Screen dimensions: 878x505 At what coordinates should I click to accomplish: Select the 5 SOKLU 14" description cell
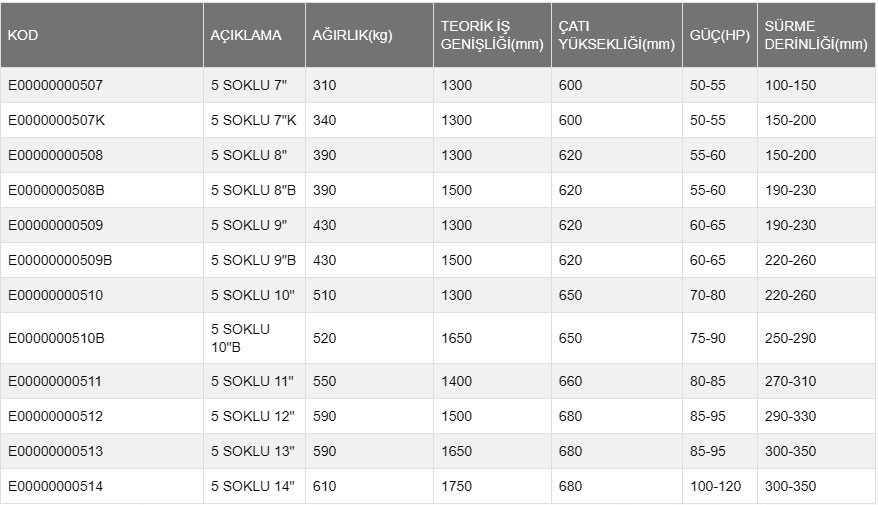[x=253, y=487]
